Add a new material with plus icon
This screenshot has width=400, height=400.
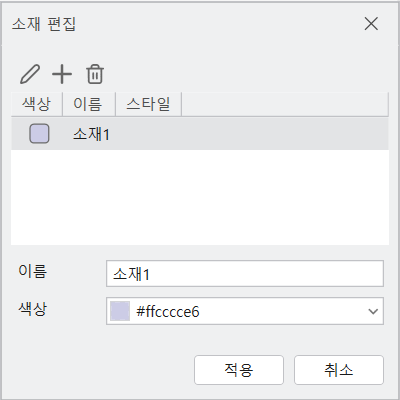tap(62, 74)
